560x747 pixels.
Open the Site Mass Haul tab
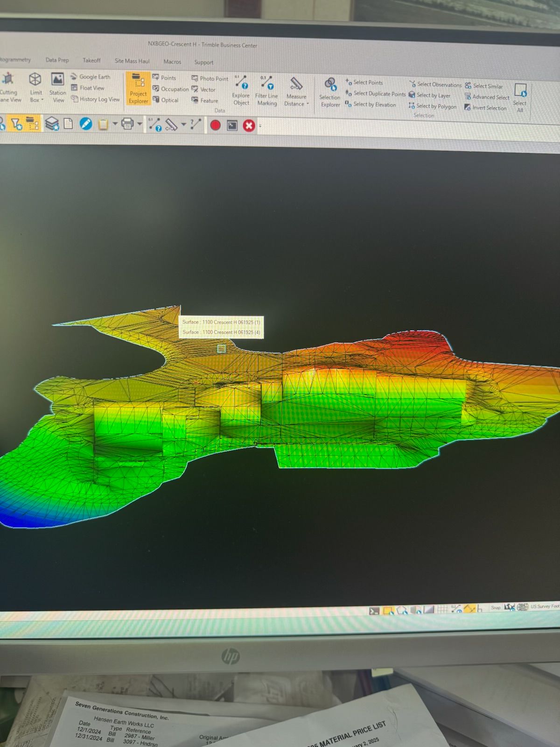(132, 61)
